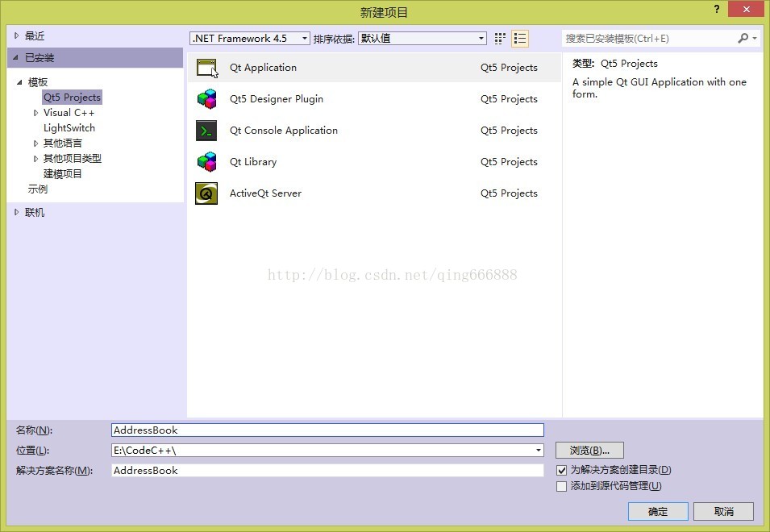770x532 pixels.
Task: Click the project name input field
Action: coord(327,430)
